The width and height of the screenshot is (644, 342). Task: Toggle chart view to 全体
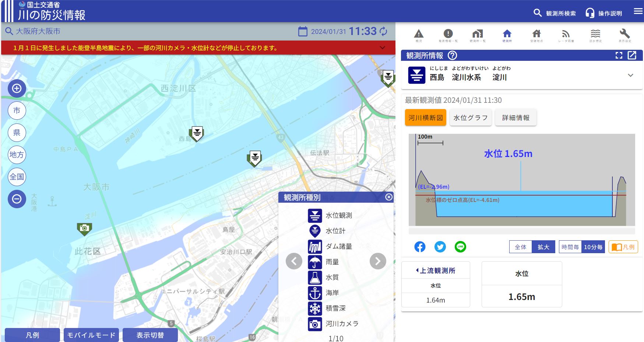521,247
